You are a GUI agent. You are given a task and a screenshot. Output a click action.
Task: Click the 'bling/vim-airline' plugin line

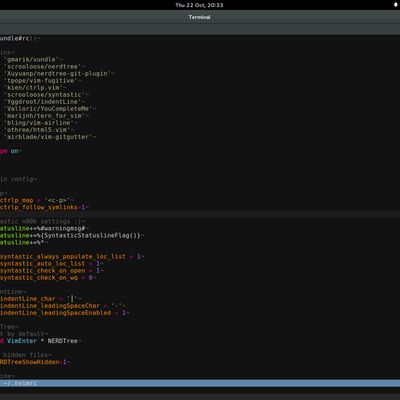[41, 123]
